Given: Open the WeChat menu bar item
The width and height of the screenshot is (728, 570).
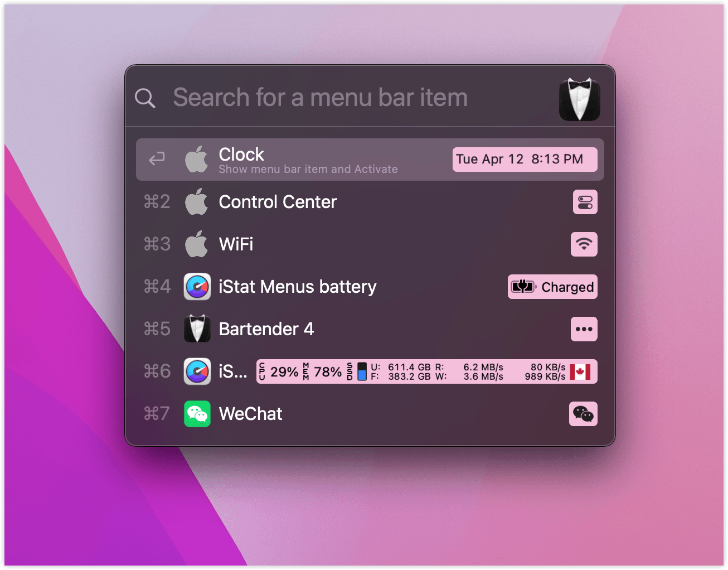Looking at the screenshot, I should [250, 414].
